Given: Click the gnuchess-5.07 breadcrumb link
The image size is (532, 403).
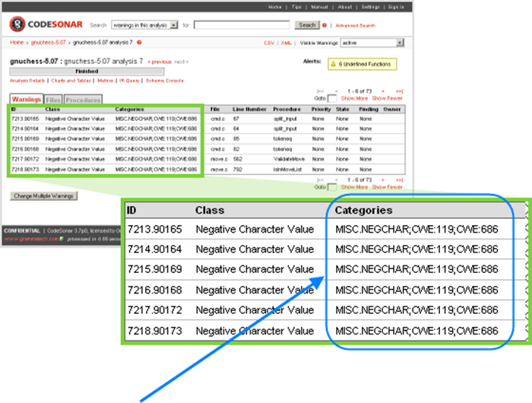Looking at the screenshot, I should 48,43.
